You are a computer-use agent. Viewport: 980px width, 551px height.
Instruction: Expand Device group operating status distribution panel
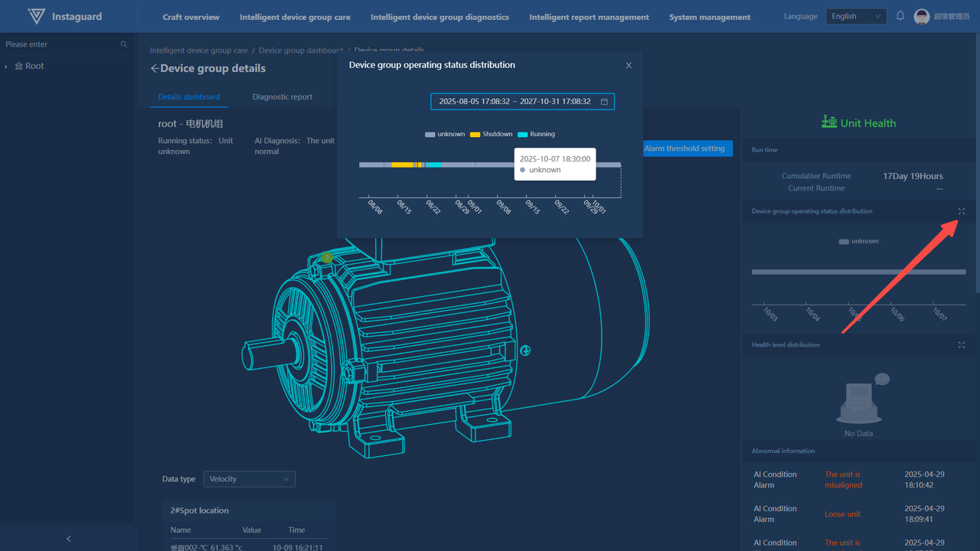(x=962, y=211)
